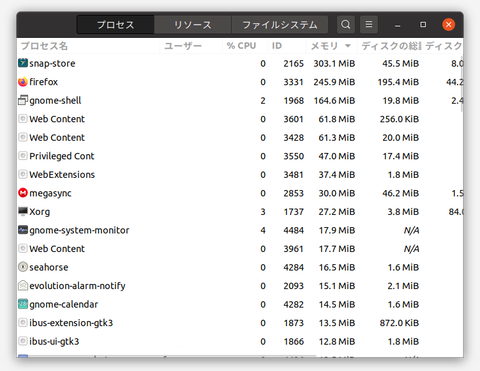Switch to the リソース tab
Viewport: 480px width, 371px height.
tap(193, 25)
